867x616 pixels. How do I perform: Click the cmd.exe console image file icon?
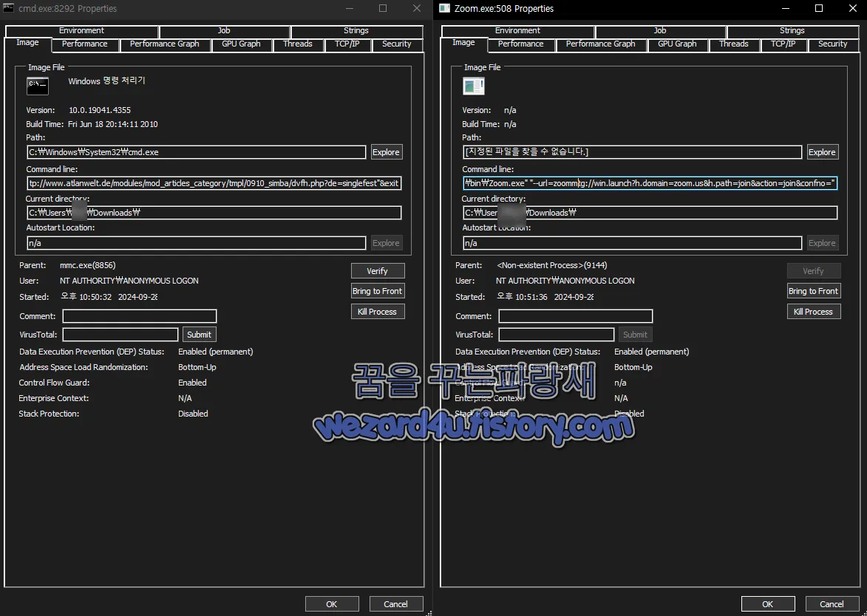(38, 86)
